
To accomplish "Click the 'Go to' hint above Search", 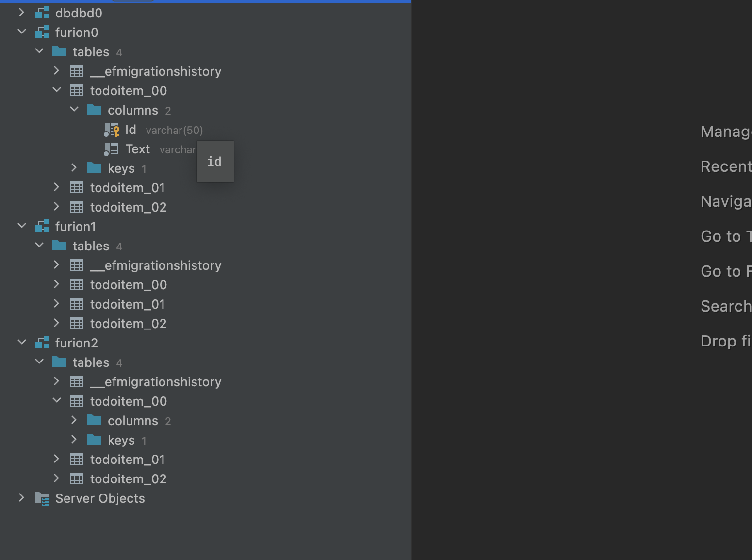I will click(726, 271).
